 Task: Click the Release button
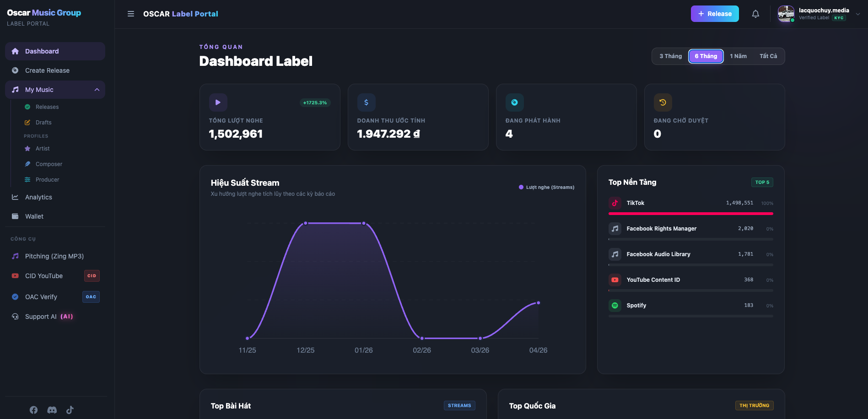pos(715,14)
